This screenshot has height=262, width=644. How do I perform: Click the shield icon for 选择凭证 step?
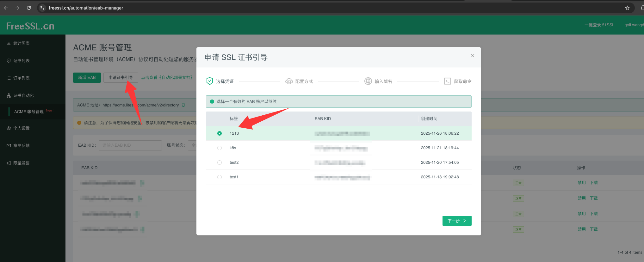coord(209,81)
